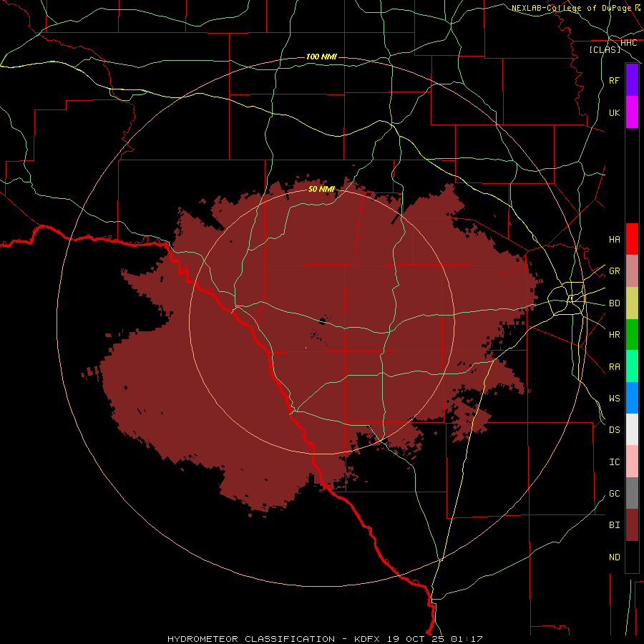Image resolution: width=644 pixels, height=644 pixels.
Task: Click the 'BI' legend label
Action: pyautogui.click(x=615, y=525)
